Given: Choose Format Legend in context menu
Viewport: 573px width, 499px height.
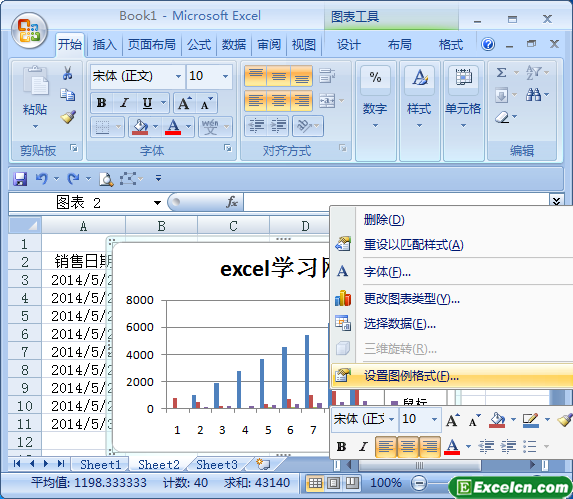Looking at the screenshot, I should click(x=452, y=376).
